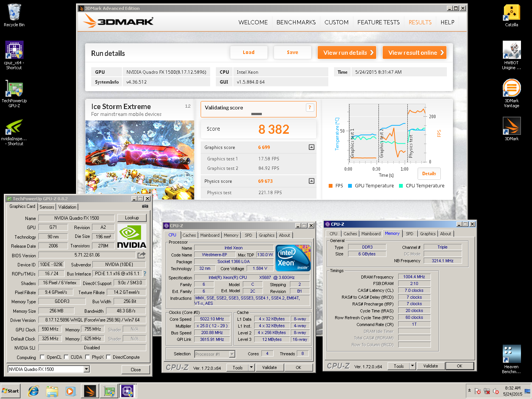
Task: Switch to CPU-Z in the taskbar
Action: point(128,391)
